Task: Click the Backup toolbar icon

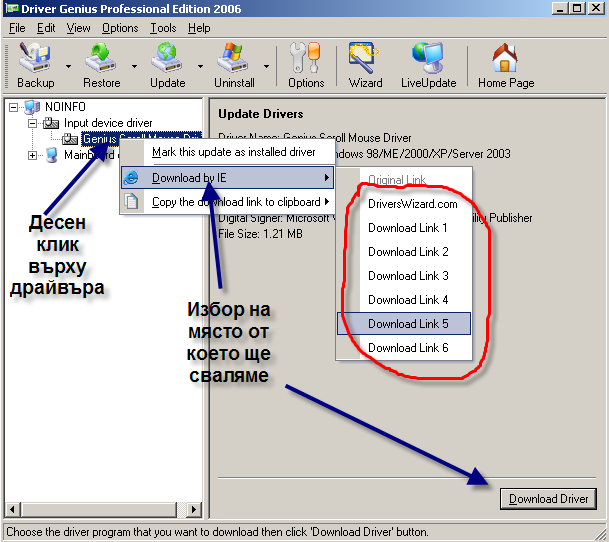Action: (x=35, y=58)
